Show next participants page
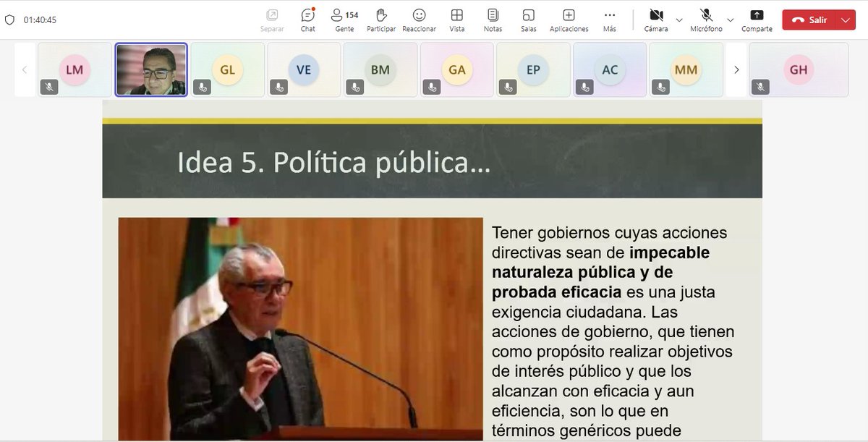Screen dimensions: 868x442 (736, 69)
